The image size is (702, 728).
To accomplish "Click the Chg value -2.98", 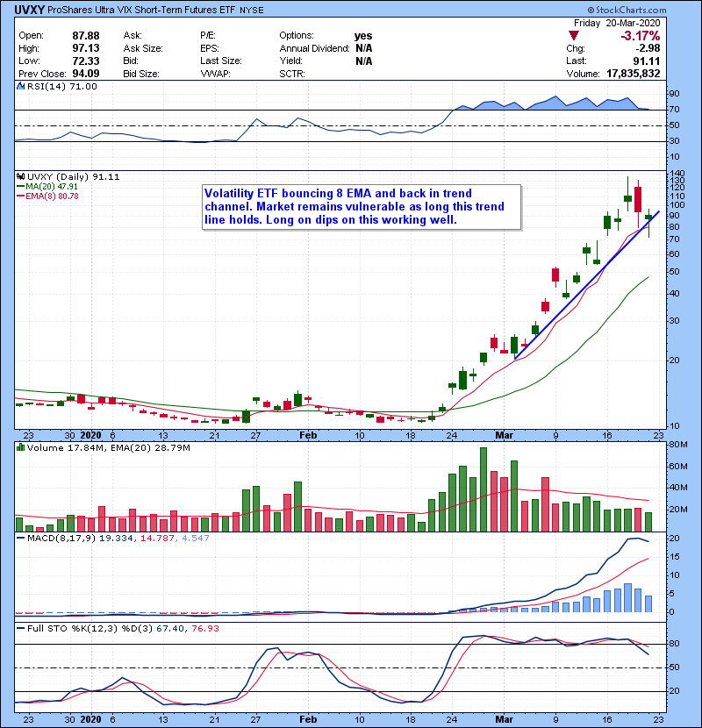I will pos(648,48).
